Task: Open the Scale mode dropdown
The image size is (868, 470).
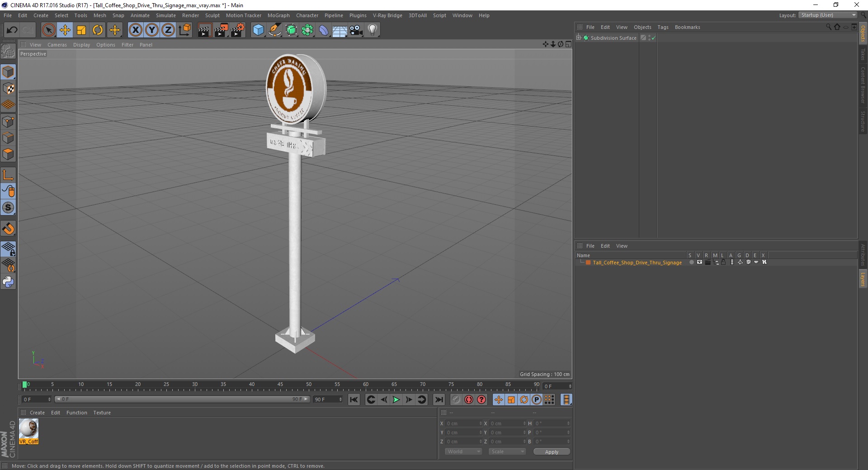Action: click(507, 451)
